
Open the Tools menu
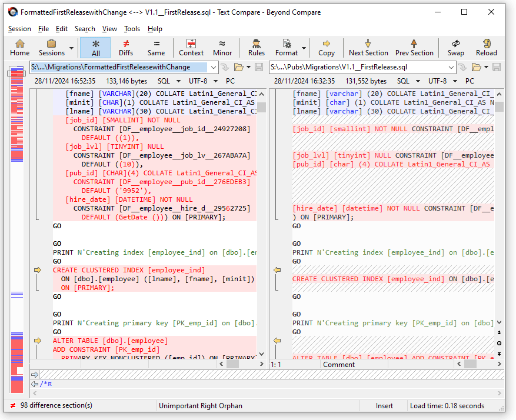(x=132, y=29)
